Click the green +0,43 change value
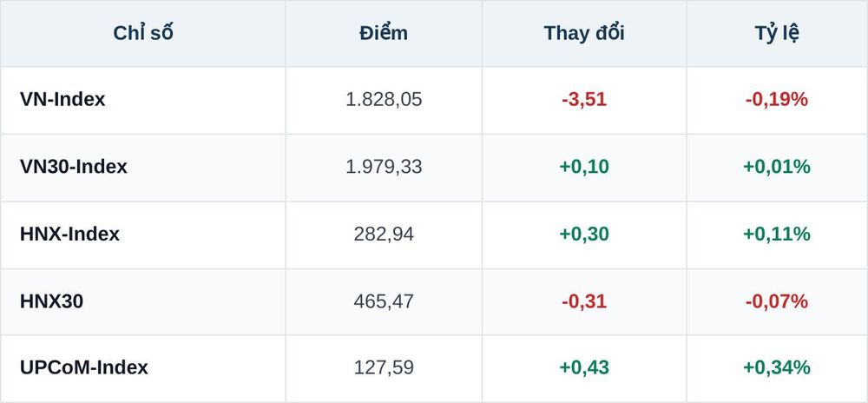 (x=584, y=367)
